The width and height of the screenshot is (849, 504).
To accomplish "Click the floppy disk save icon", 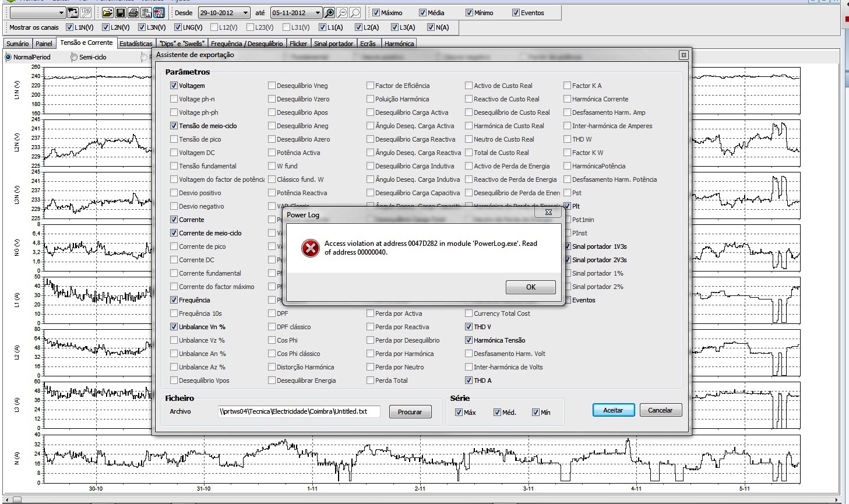I will (121, 13).
